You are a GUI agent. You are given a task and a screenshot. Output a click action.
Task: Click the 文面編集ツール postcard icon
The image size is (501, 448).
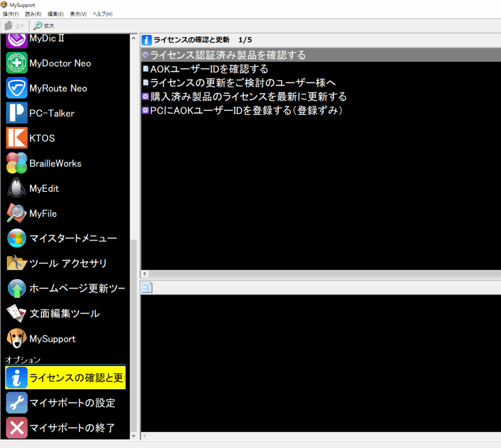pos(17,313)
